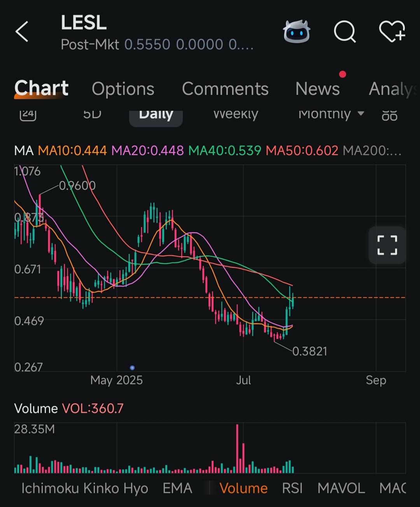Switch to 5D timeframe

click(92, 114)
